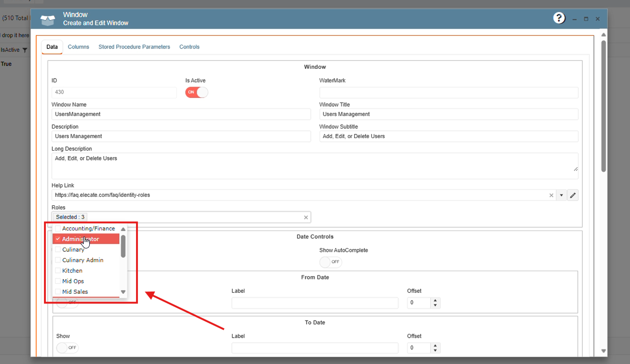Click the Window Title input field

[449, 114]
